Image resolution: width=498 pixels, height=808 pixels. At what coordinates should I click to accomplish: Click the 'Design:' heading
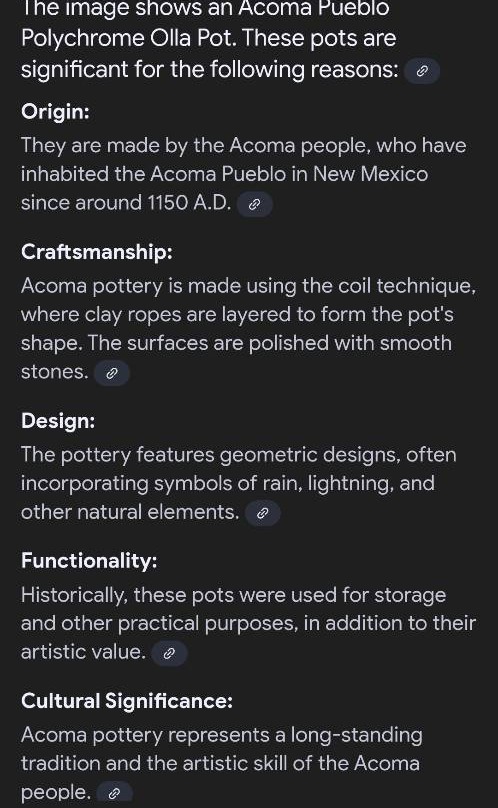[x=58, y=420]
